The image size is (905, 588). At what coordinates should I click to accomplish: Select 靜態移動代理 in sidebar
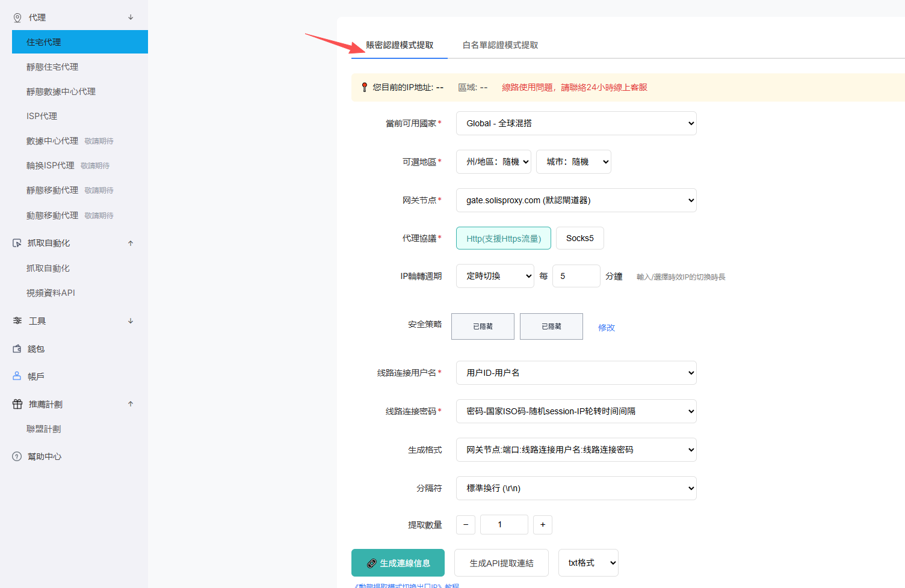52,190
